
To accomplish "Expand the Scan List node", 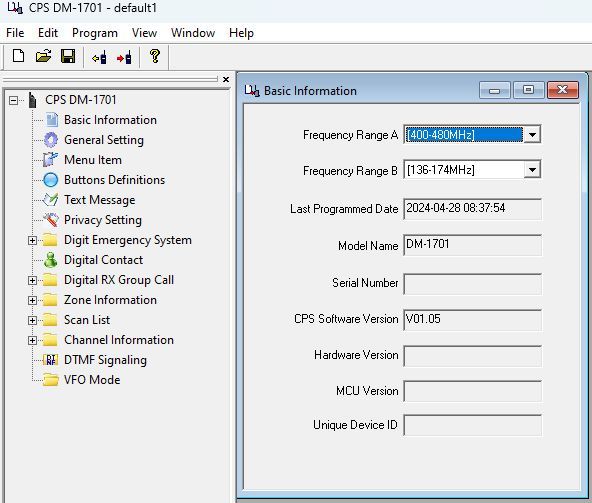I will (x=32, y=320).
